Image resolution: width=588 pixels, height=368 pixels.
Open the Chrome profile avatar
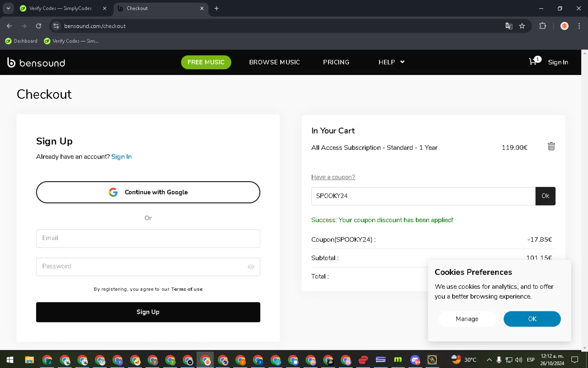pyautogui.click(x=564, y=26)
